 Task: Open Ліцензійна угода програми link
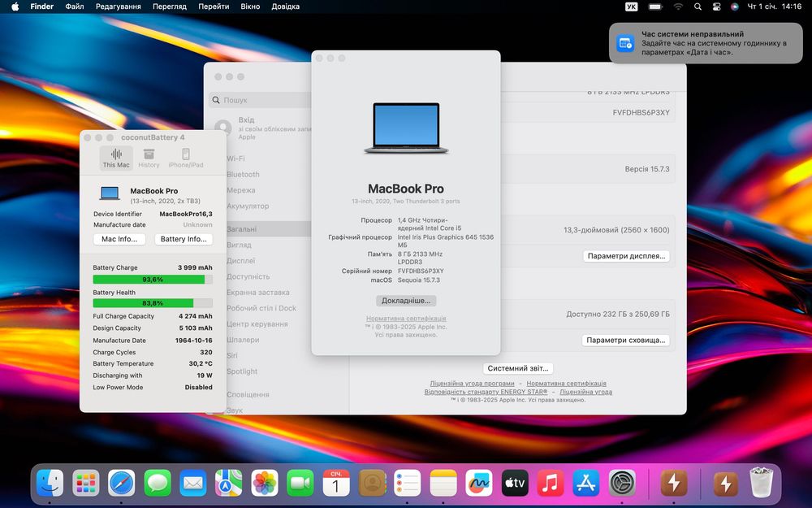tap(472, 384)
